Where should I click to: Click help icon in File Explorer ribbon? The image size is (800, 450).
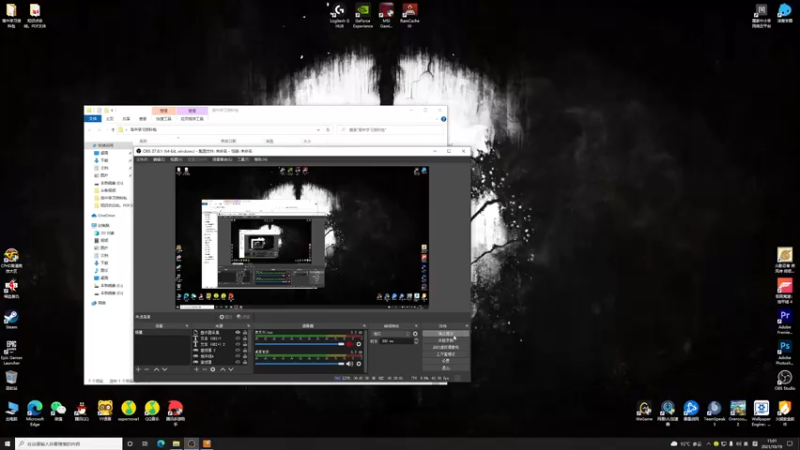(x=443, y=119)
